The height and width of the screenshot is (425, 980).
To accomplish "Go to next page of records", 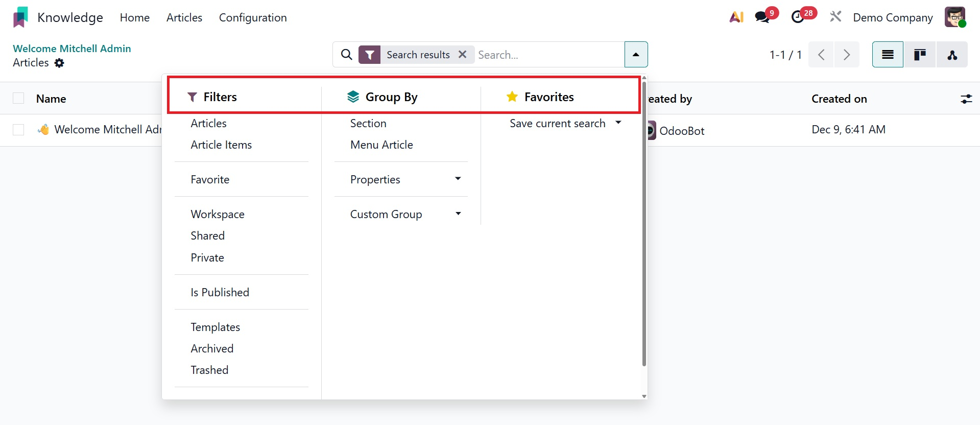I will point(847,55).
